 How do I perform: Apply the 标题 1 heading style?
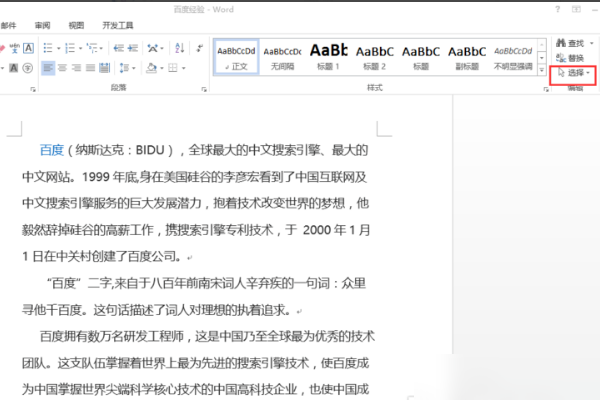[x=329, y=56]
